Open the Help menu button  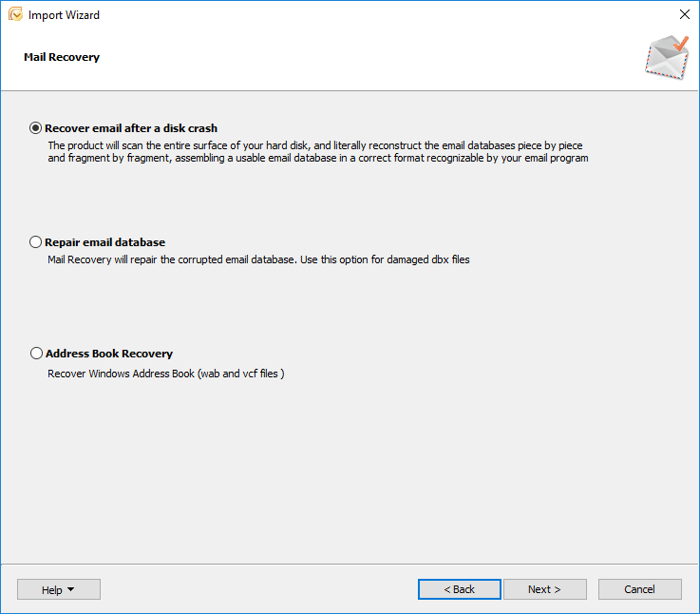52,589
